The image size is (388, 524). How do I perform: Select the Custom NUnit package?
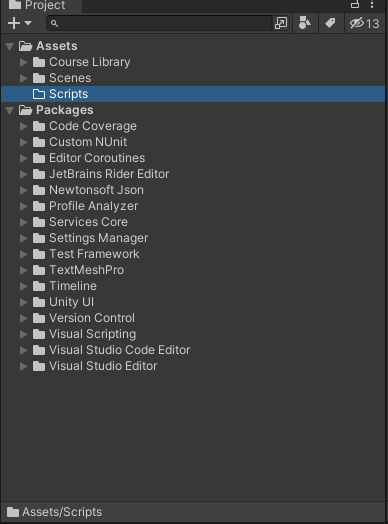(88, 142)
